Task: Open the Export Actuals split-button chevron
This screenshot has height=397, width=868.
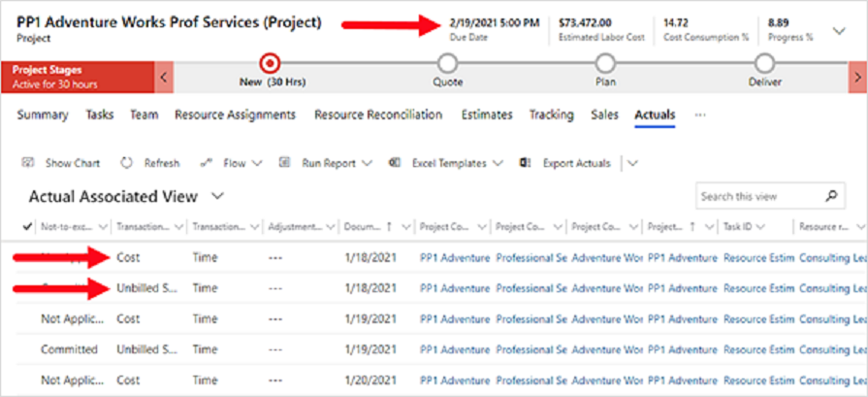Action: [632, 163]
